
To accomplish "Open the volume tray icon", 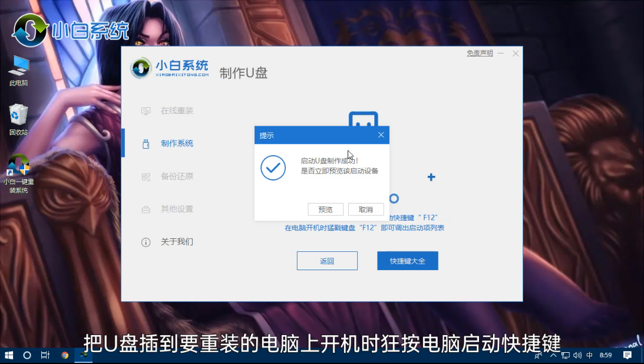I will (577, 355).
